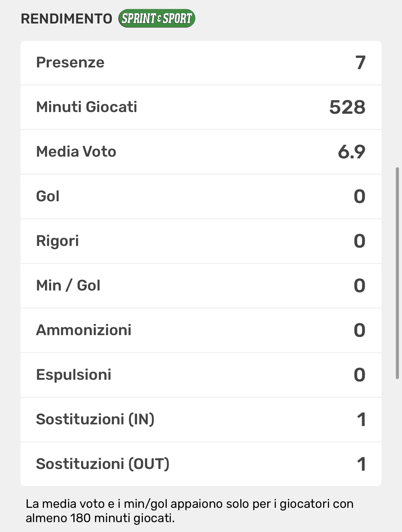Image resolution: width=402 pixels, height=532 pixels.
Task: Select the Media Voto row label
Action: tap(76, 152)
